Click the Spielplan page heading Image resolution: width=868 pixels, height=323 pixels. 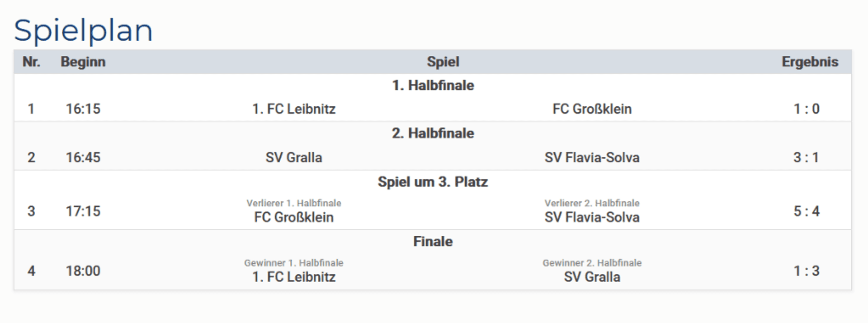pyautogui.click(x=83, y=30)
